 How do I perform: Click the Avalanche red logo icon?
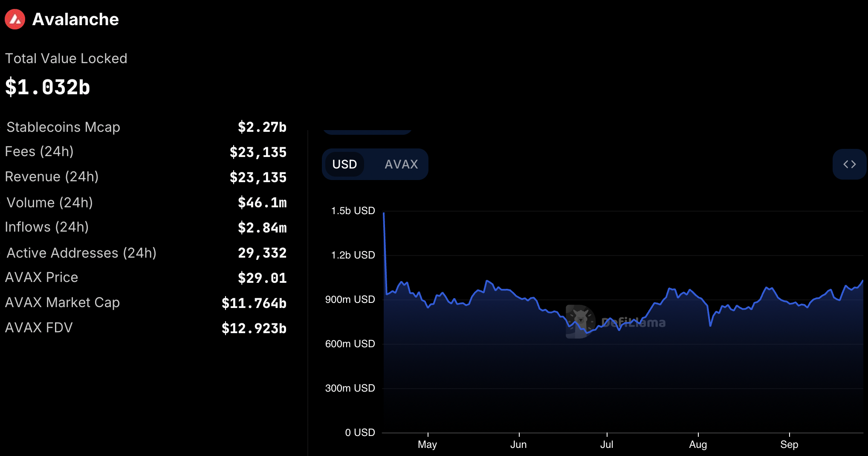(15, 19)
